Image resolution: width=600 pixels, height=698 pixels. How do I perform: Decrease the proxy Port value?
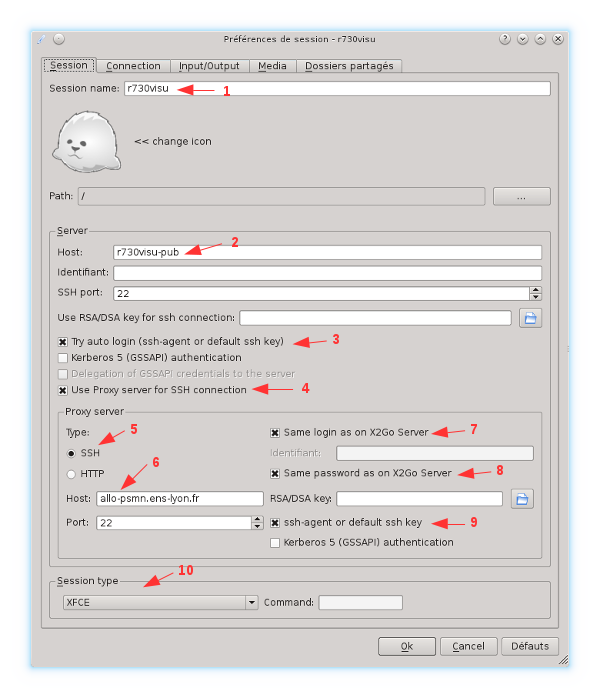coord(257,526)
